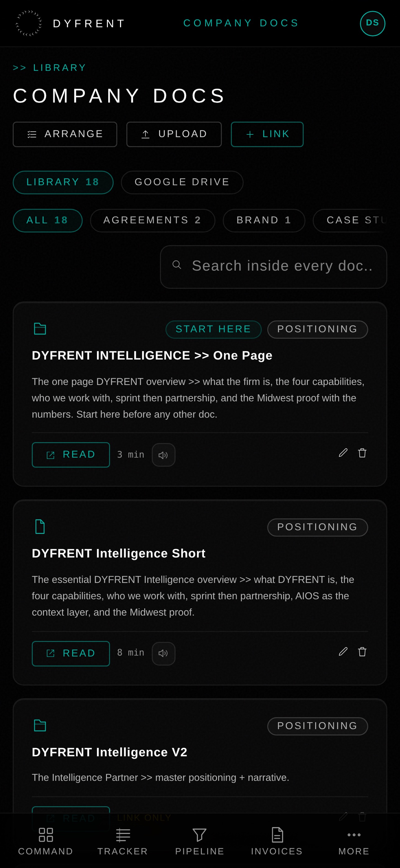
Task: Edit the DYFRENT Intelligence Short doc
Action: click(x=343, y=652)
